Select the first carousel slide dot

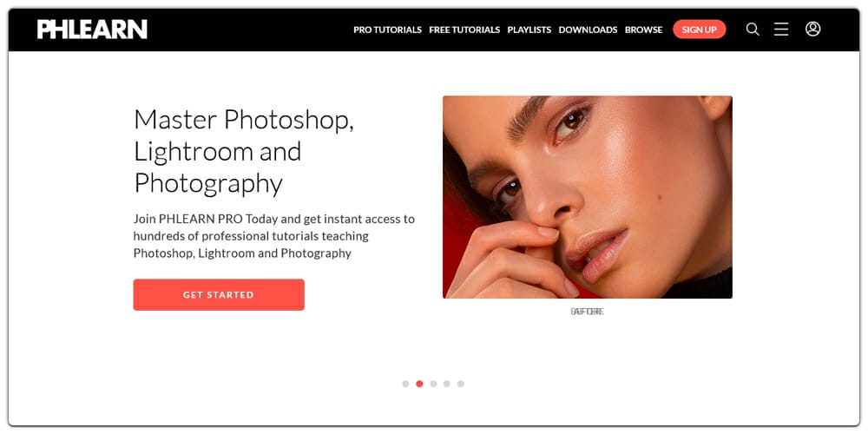405,384
